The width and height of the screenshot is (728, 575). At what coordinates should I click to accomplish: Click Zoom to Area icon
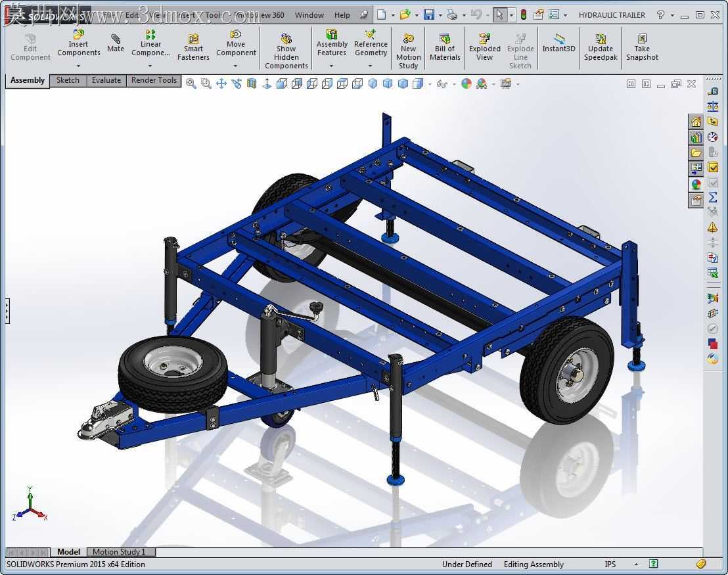click(206, 83)
